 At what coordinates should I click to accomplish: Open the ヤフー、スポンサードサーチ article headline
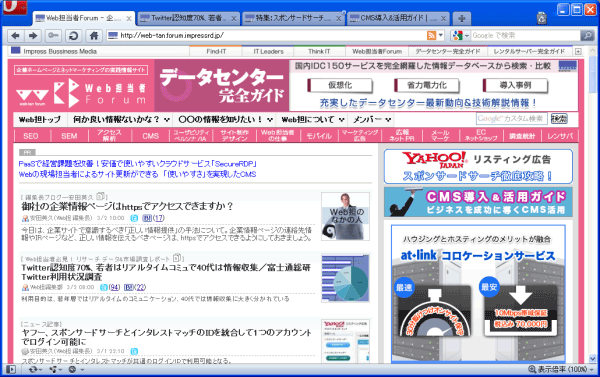pyautogui.click(x=166, y=337)
